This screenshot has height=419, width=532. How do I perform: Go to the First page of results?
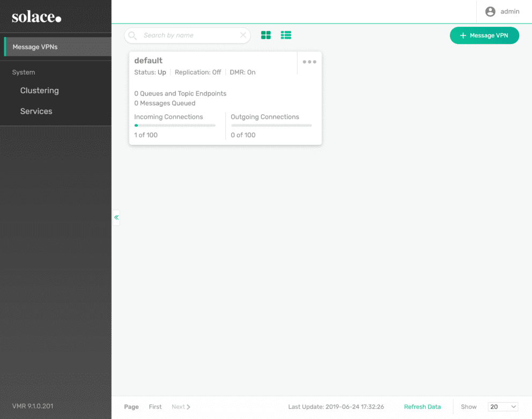tap(155, 407)
